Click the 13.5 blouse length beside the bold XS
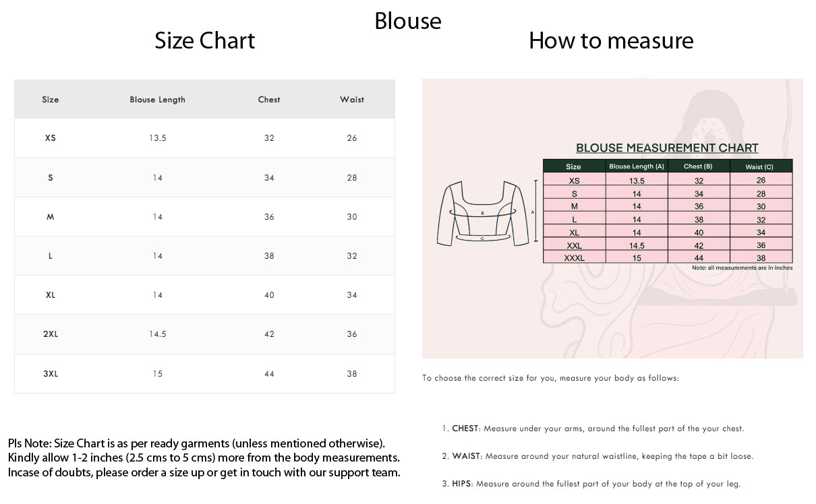 (157, 138)
